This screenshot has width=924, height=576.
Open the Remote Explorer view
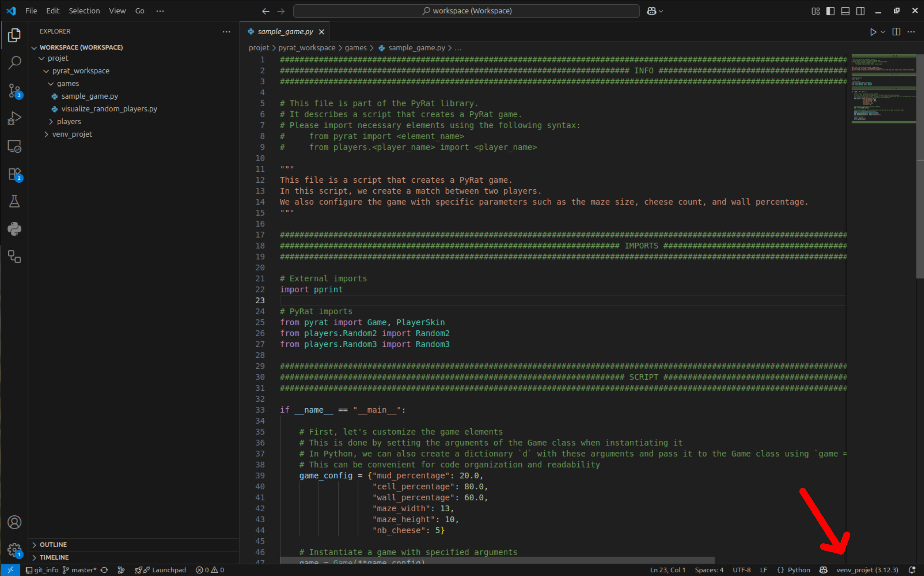click(14, 146)
